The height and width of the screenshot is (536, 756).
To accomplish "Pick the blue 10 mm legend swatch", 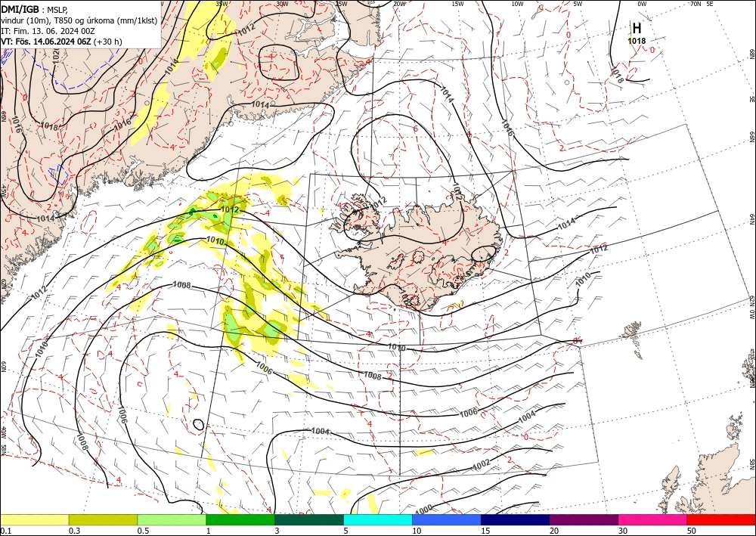I will (x=447, y=519).
